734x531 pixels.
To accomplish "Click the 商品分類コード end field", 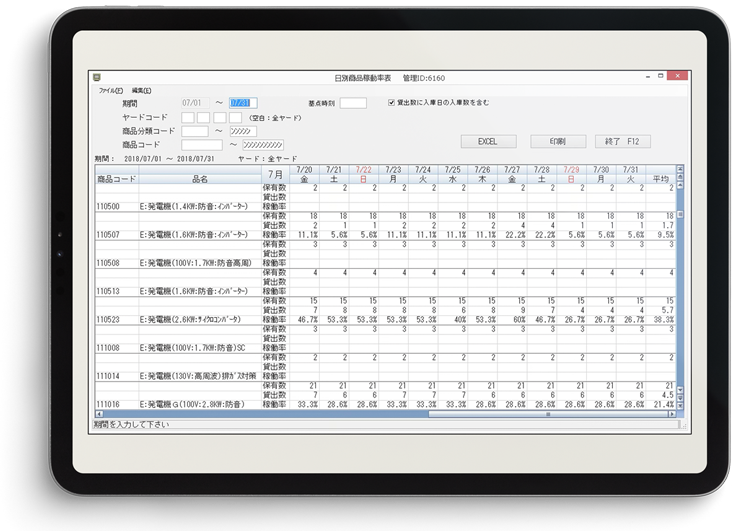I will tap(243, 131).
